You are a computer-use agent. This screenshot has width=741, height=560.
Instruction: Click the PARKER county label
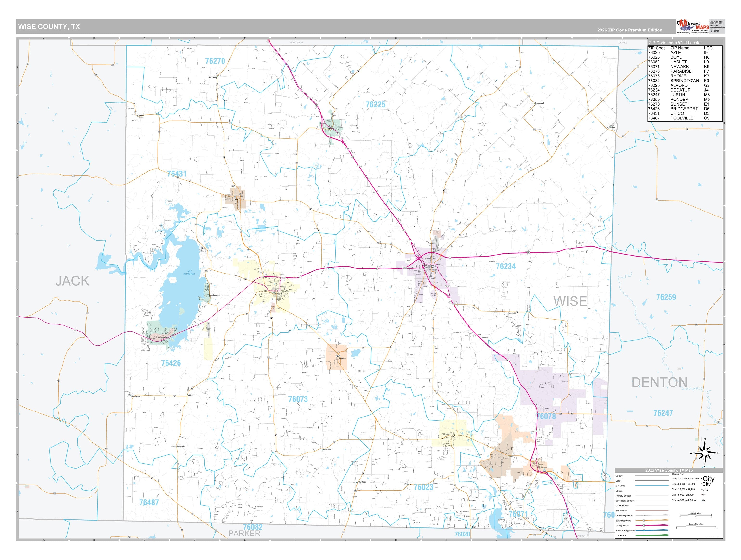point(244,534)
